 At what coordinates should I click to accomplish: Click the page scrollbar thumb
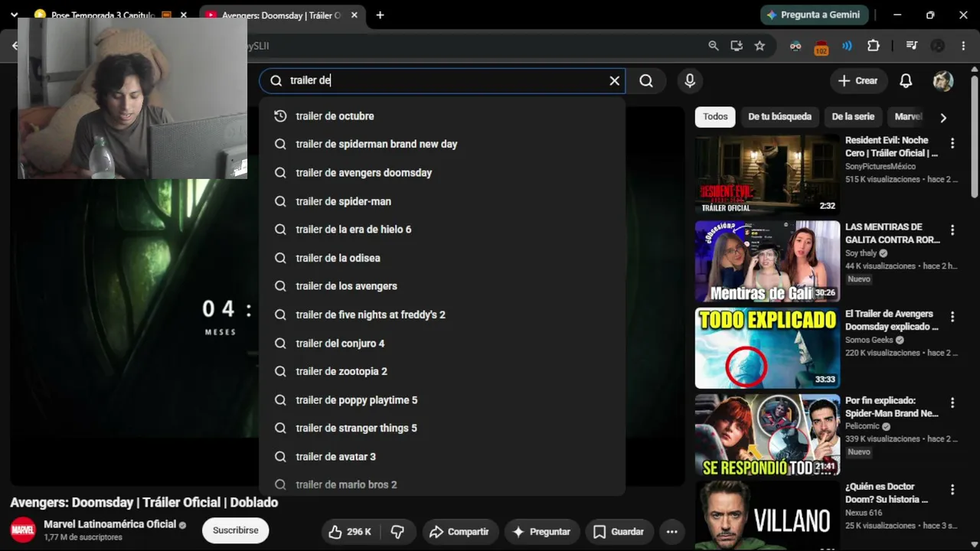click(x=974, y=135)
